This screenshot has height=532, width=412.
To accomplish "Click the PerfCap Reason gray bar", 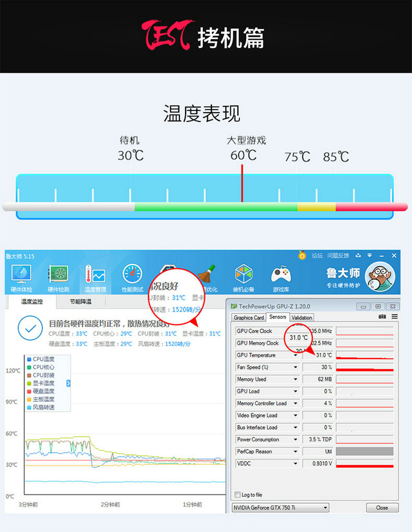I will 365,451.
